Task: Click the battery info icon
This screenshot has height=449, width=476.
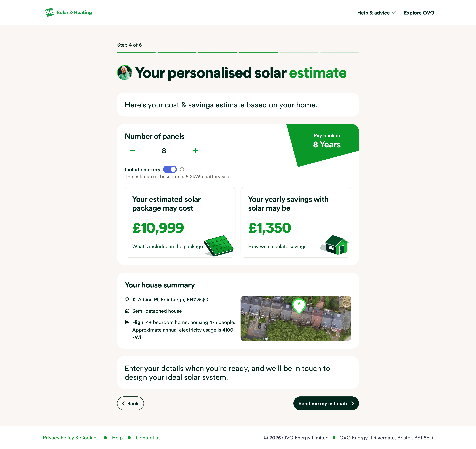Action: coord(182,170)
